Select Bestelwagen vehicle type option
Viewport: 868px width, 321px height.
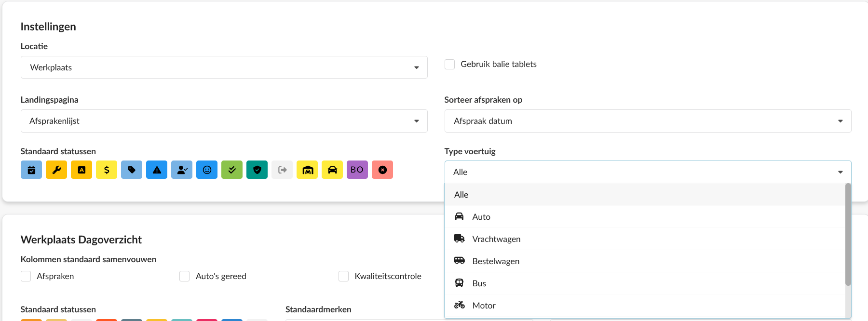point(496,261)
